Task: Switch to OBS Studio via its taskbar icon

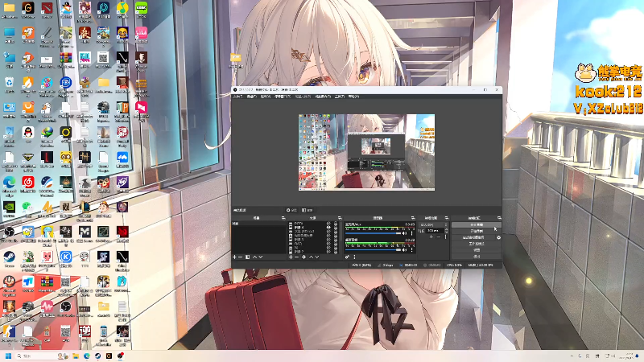Action: [x=120, y=356]
